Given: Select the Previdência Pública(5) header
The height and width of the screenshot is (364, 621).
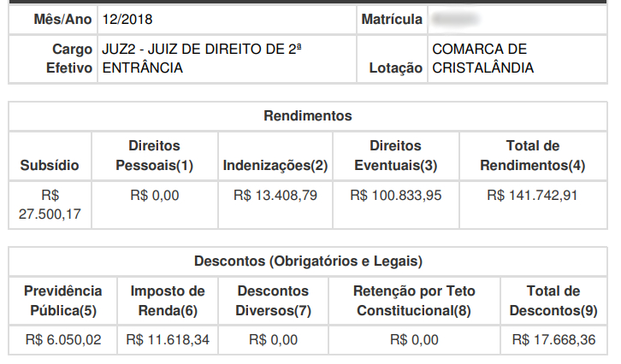Looking at the screenshot, I should [x=62, y=301].
